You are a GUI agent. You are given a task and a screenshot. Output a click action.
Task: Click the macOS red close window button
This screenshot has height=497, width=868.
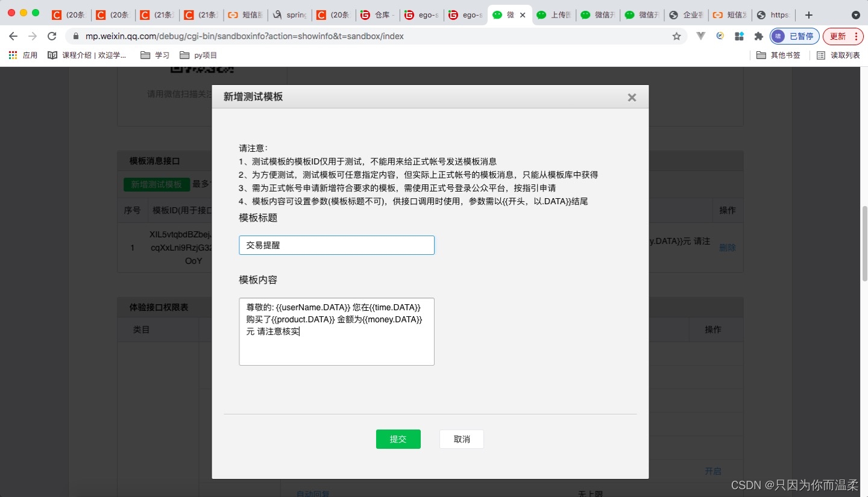(x=11, y=13)
